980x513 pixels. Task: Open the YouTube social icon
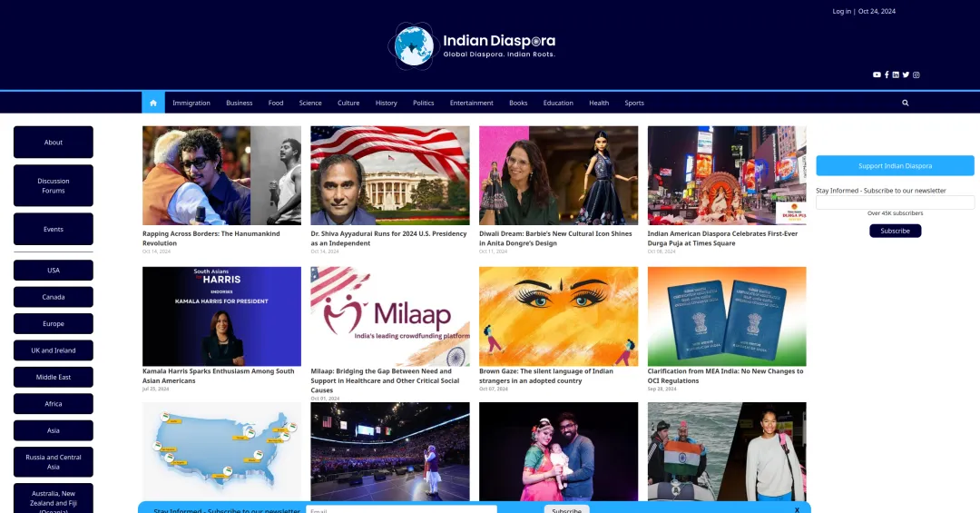(877, 74)
